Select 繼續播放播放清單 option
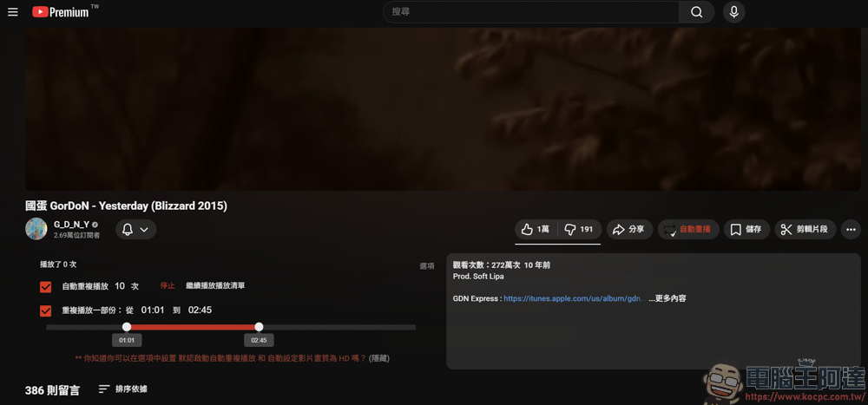This screenshot has height=405, width=868. click(215, 286)
